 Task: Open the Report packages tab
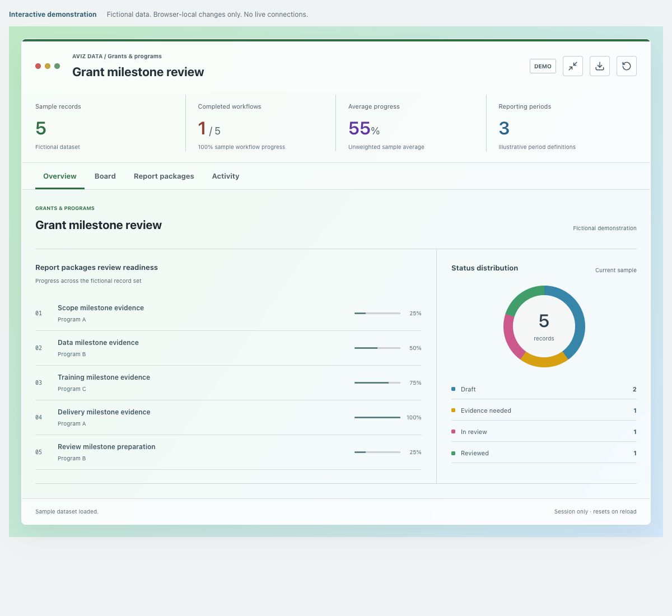coord(164,176)
